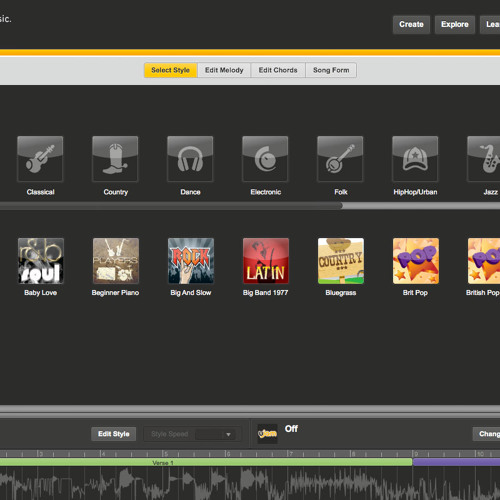Select the Classical genre violin icon
The width and height of the screenshot is (500, 500).
40,159
